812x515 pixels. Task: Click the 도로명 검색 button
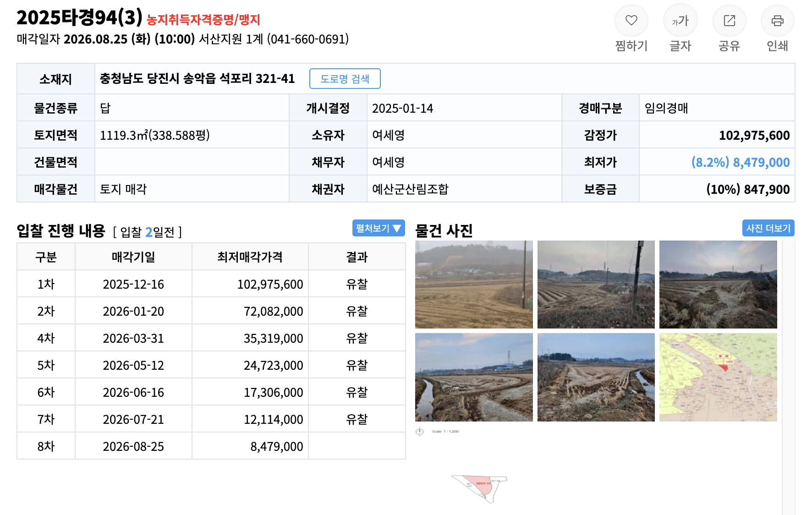pos(345,79)
